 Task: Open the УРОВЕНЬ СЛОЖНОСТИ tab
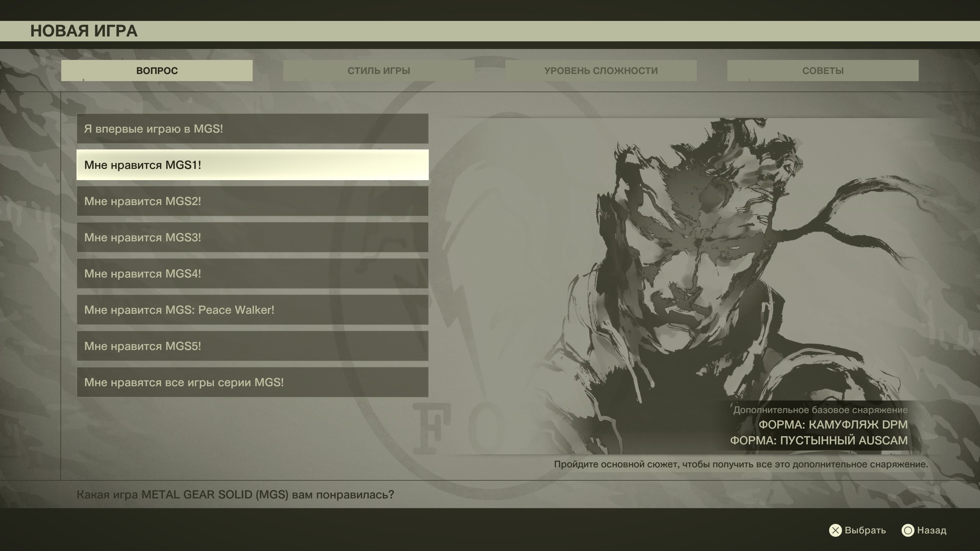point(601,70)
